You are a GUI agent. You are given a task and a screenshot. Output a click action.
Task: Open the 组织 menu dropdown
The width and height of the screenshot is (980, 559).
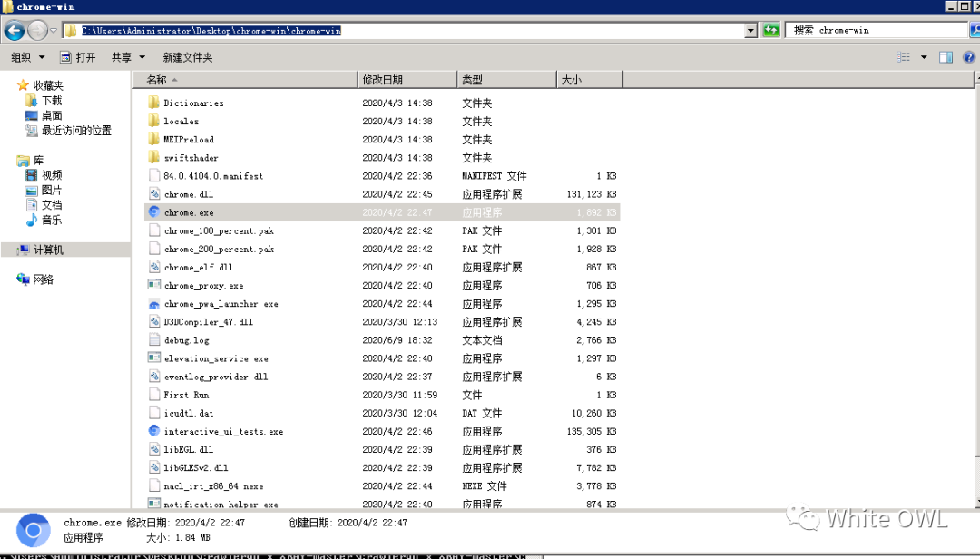(27, 57)
